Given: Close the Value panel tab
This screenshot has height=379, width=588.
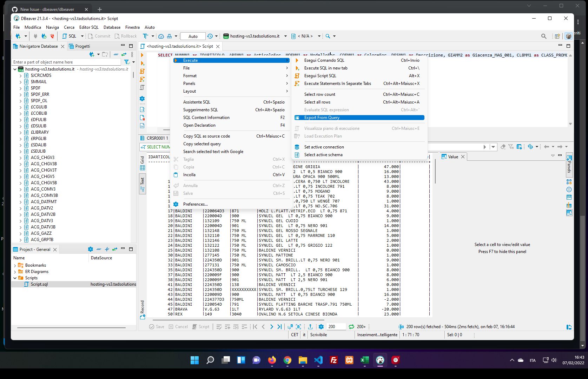Looking at the screenshot, I should [463, 157].
